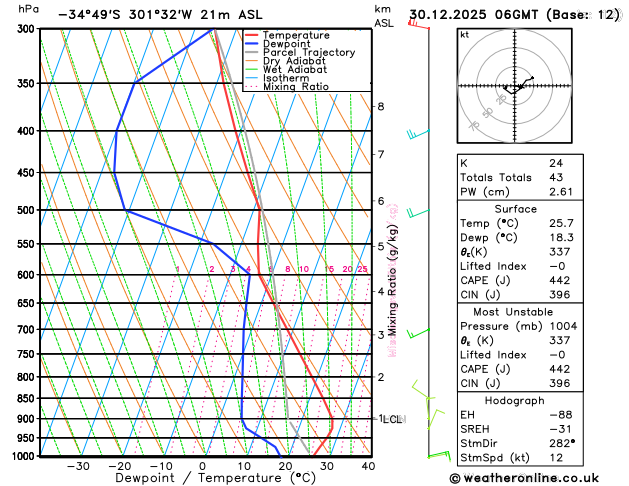
Task: Click the cyan wind barb at 400 hPa
Action: pos(418,134)
